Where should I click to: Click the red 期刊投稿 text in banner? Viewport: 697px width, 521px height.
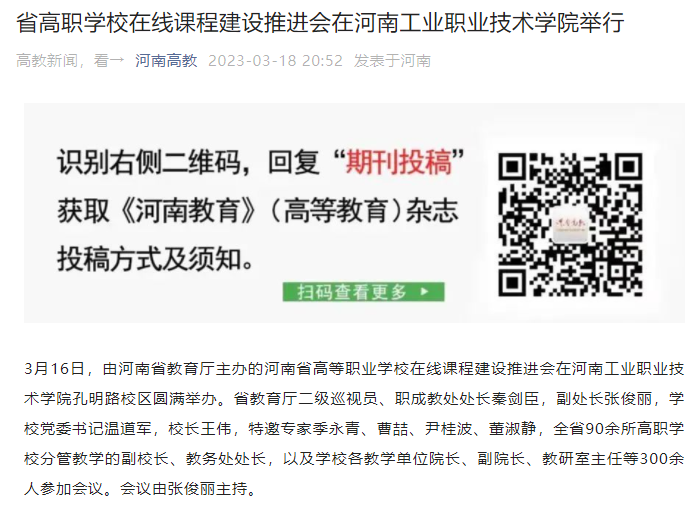[399, 162]
